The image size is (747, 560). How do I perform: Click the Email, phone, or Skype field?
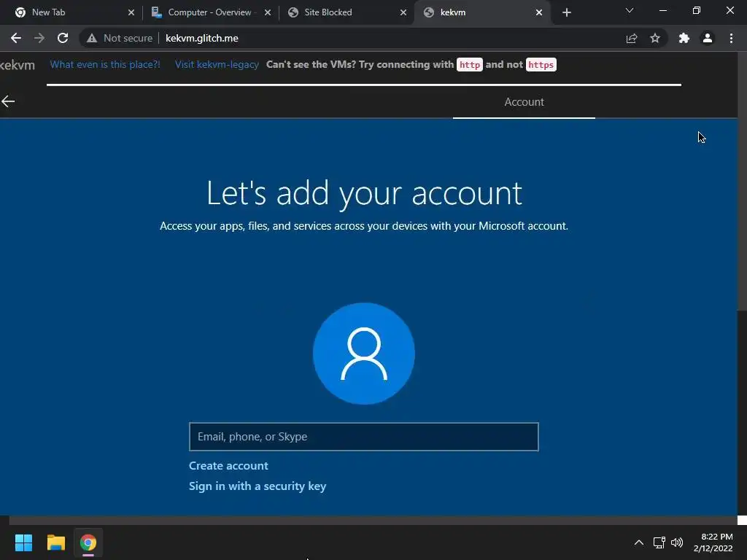[364, 437]
